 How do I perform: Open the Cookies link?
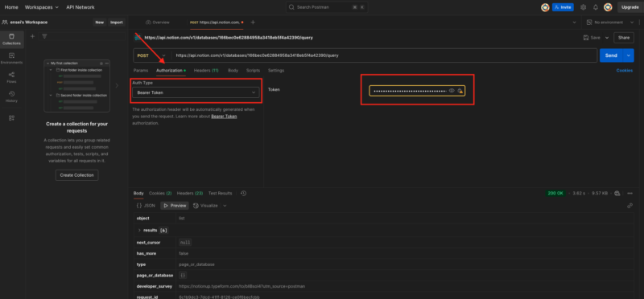click(x=625, y=71)
